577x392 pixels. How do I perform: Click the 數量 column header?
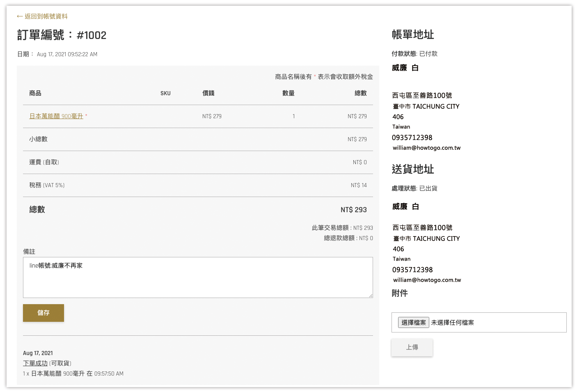tap(288, 93)
